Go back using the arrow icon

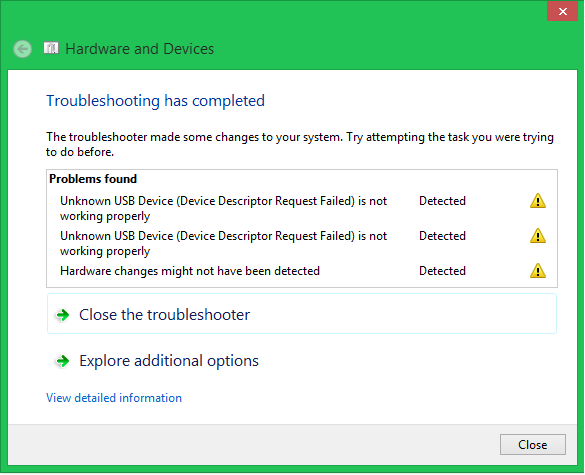(x=22, y=49)
